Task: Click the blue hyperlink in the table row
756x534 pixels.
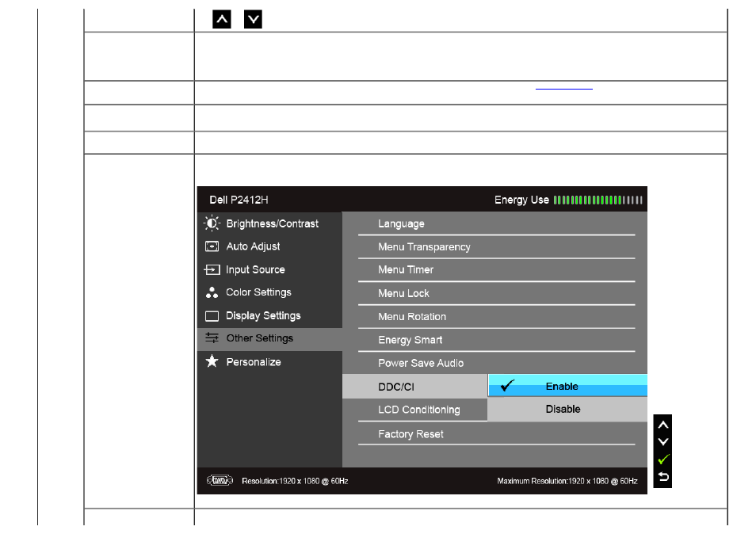Action: coord(563,89)
